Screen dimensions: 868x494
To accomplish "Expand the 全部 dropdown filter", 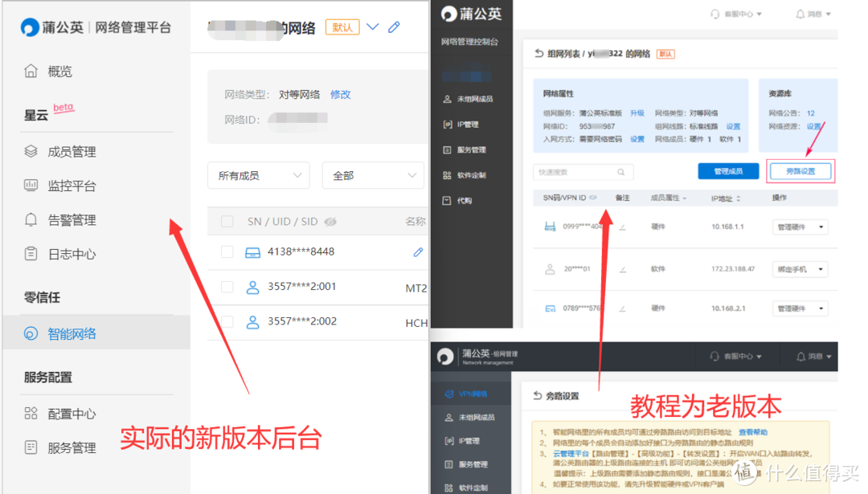I will pos(373,175).
